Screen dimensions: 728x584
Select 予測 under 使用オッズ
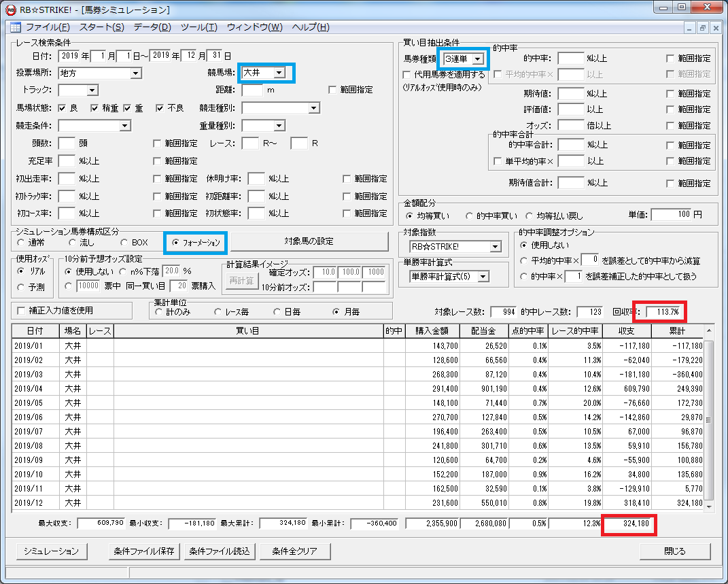[x=20, y=288]
